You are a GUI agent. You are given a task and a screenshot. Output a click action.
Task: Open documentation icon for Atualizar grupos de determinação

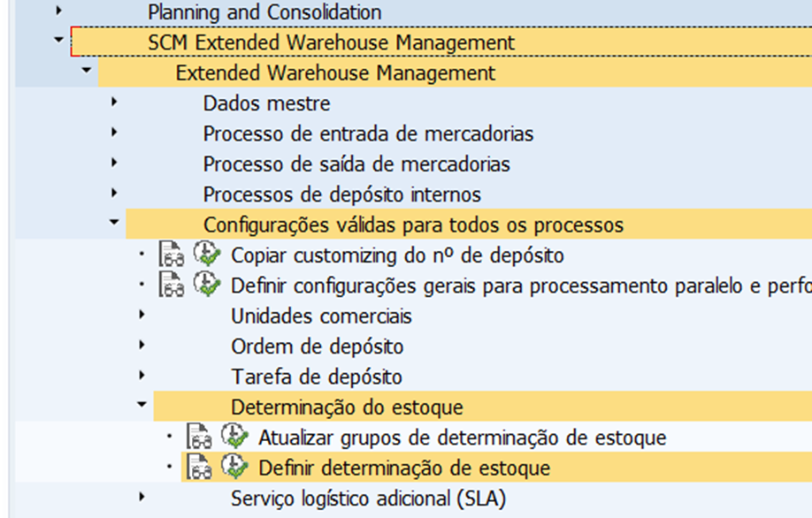pyautogui.click(x=199, y=438)
